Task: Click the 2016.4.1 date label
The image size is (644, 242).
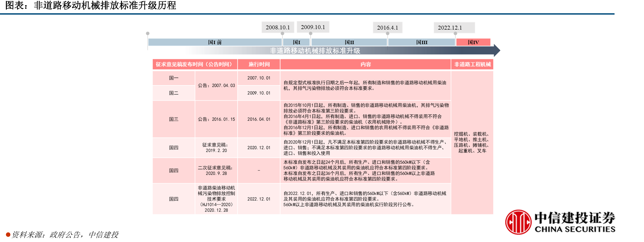Action: pos(387,27)
